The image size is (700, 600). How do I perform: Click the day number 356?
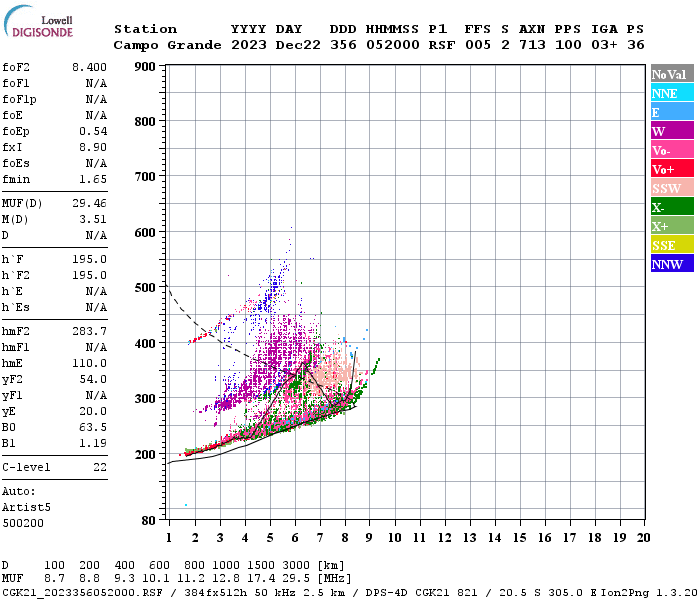(343, 45)
